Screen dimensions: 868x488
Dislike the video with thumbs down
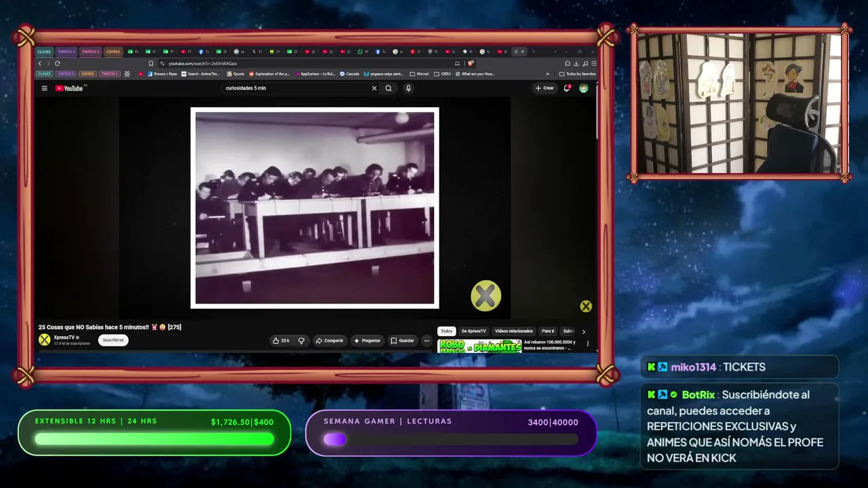(301, 340)
